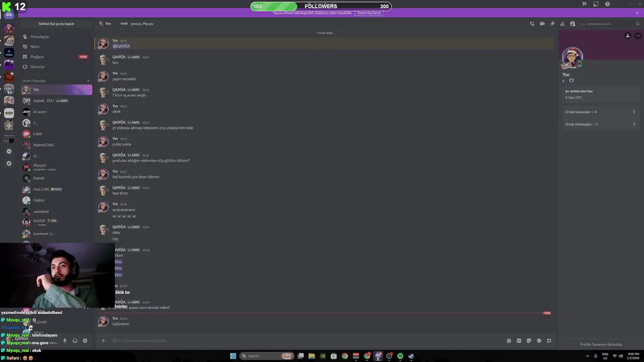
Task: Open S2D server icon
Action: (9, 113)
